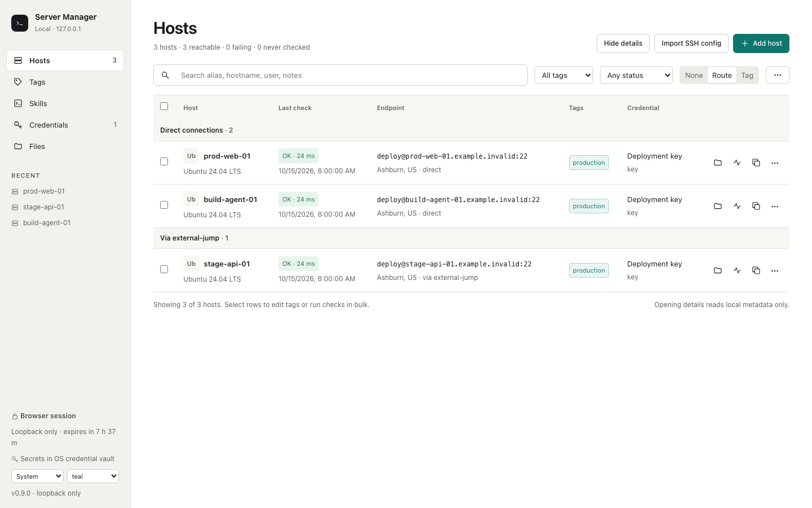Open the Credentials sidebar section

click(x=65, y=125)
